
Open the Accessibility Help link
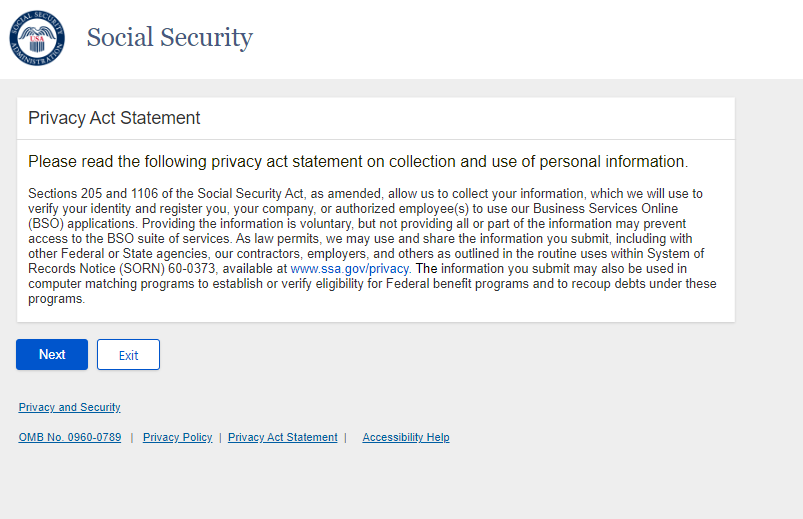coord(405,437)
